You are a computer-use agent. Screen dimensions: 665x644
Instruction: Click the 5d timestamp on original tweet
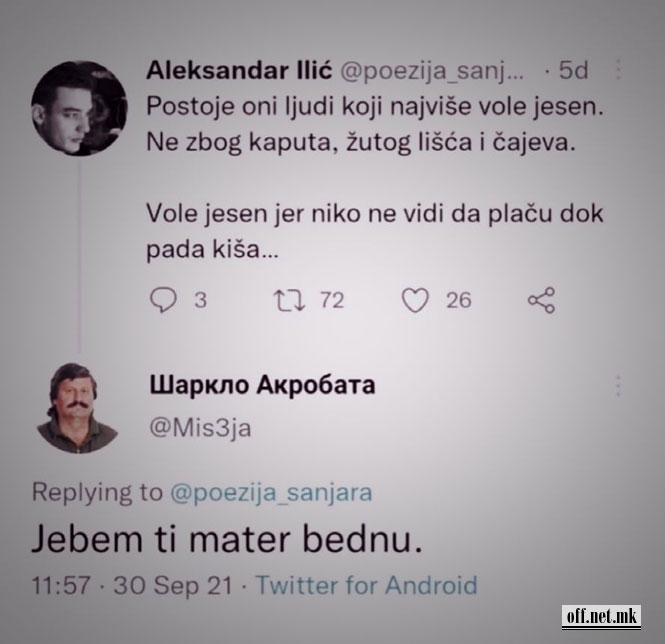[573, 70]
